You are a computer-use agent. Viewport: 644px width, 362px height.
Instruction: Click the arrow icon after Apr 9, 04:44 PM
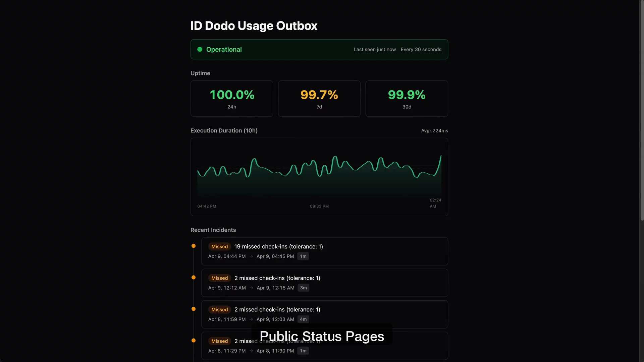(x=251, y=256)
